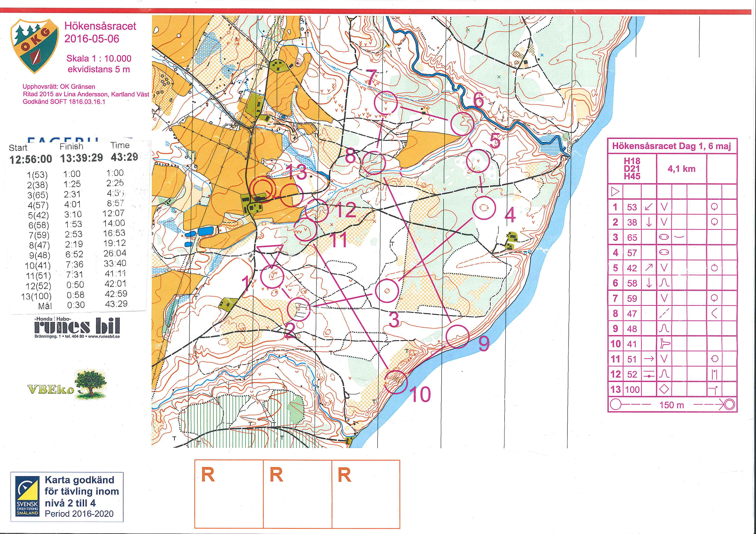
Task: Click the 'Hökensåsracet' map title
Action: (100, 26)
